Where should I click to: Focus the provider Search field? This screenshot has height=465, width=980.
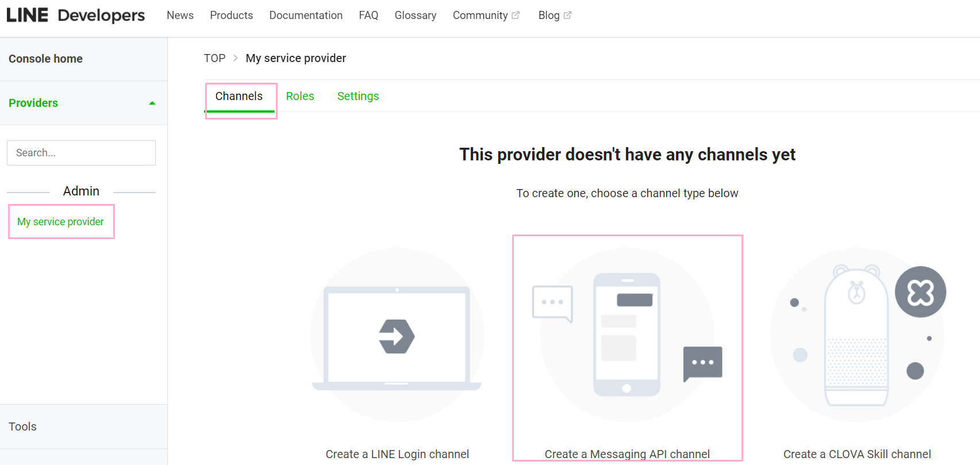pos(81,153)
